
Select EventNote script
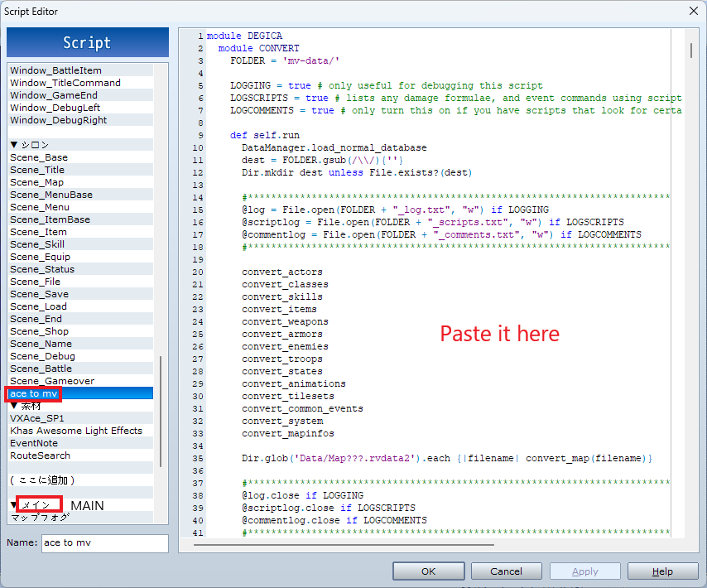pyautogui.click(x=80, y=443)
